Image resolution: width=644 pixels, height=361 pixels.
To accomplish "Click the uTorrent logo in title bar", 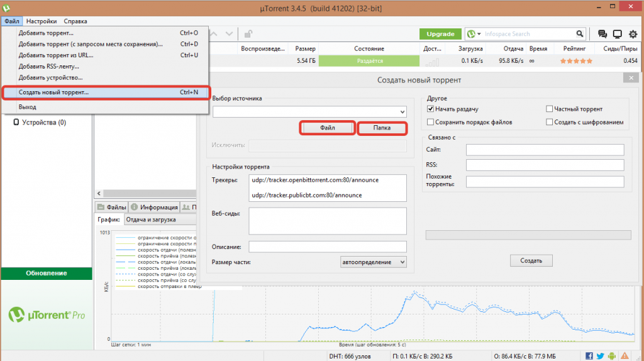I will click(x=6, y=8).
